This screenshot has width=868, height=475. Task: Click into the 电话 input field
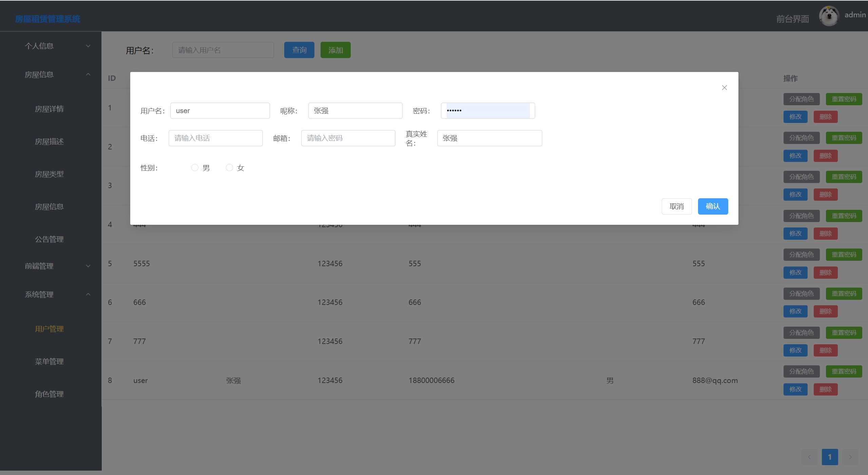(x=215, y=138)
